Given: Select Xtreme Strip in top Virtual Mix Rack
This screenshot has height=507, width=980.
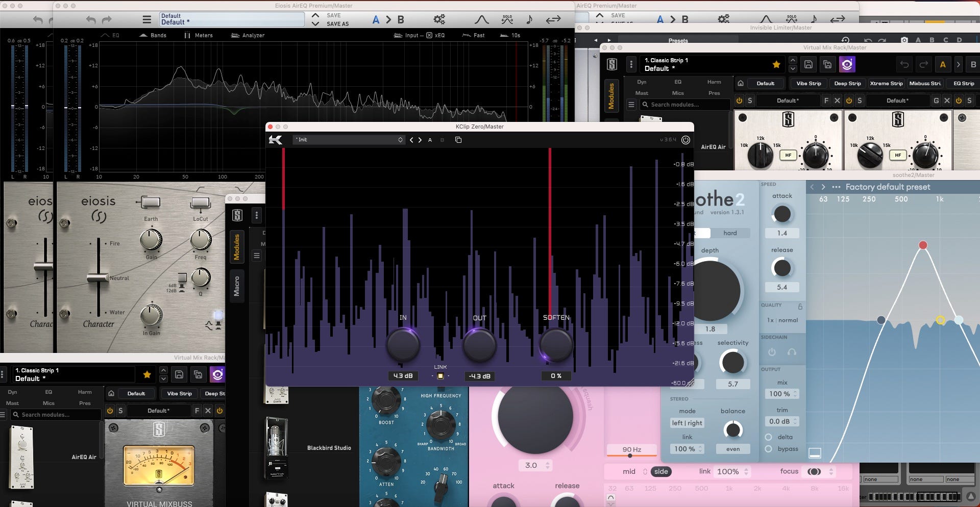Looking at the screenshot, I should (886, 83).
